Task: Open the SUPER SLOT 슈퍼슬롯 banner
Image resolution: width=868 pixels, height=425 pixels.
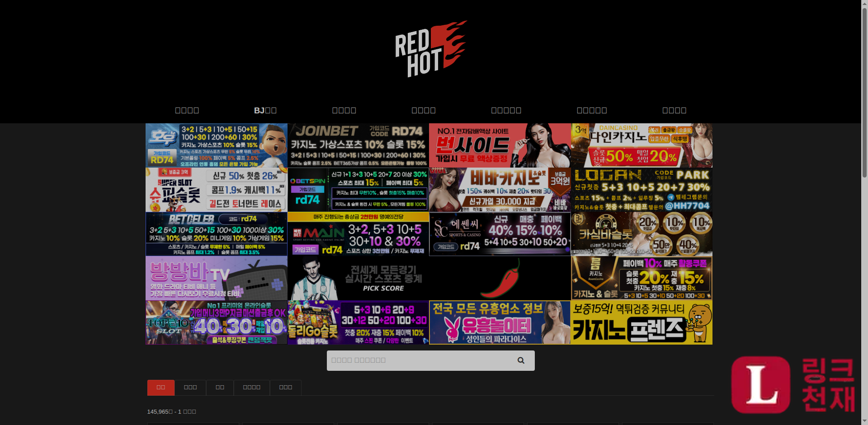Action: (216, 190)
